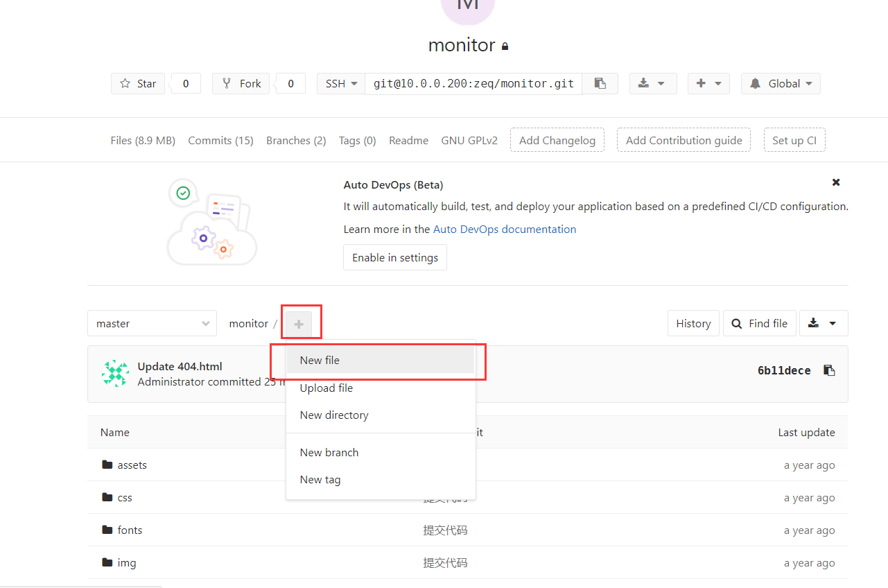This screenshot has width=888, height=588.
Task: Star the monitor project
Action: tap(138, 84)
